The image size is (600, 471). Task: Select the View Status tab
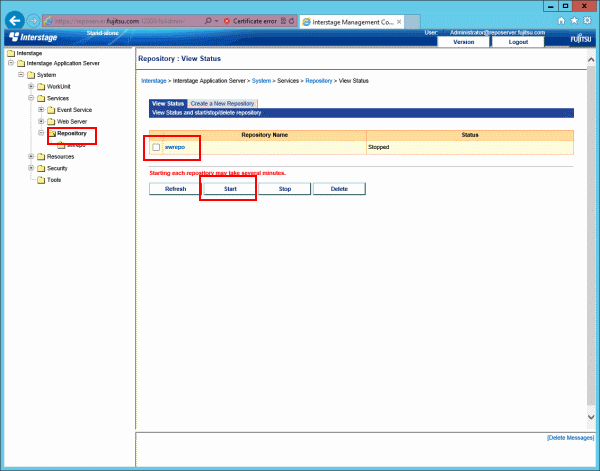167,103
